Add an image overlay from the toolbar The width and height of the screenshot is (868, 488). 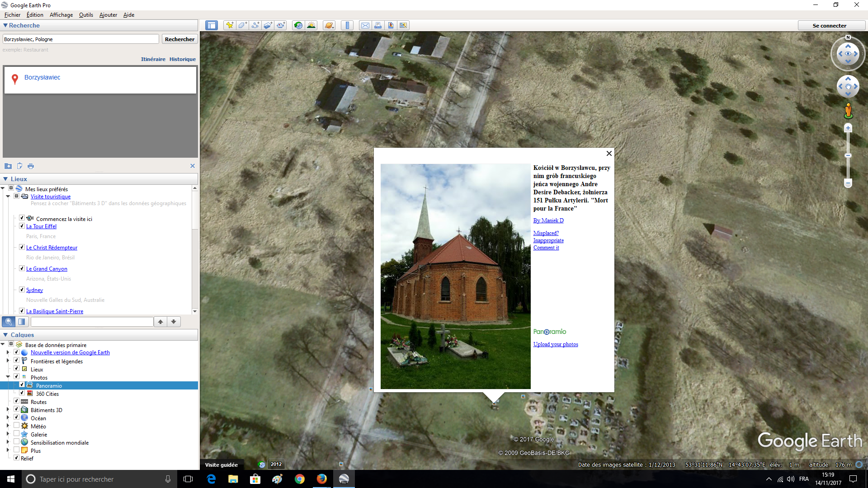click(268, 25)
